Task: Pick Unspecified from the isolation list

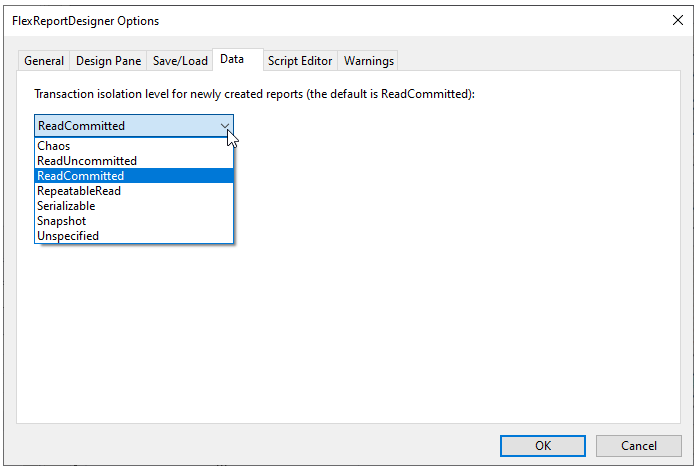Action: (x=68, y=236)
